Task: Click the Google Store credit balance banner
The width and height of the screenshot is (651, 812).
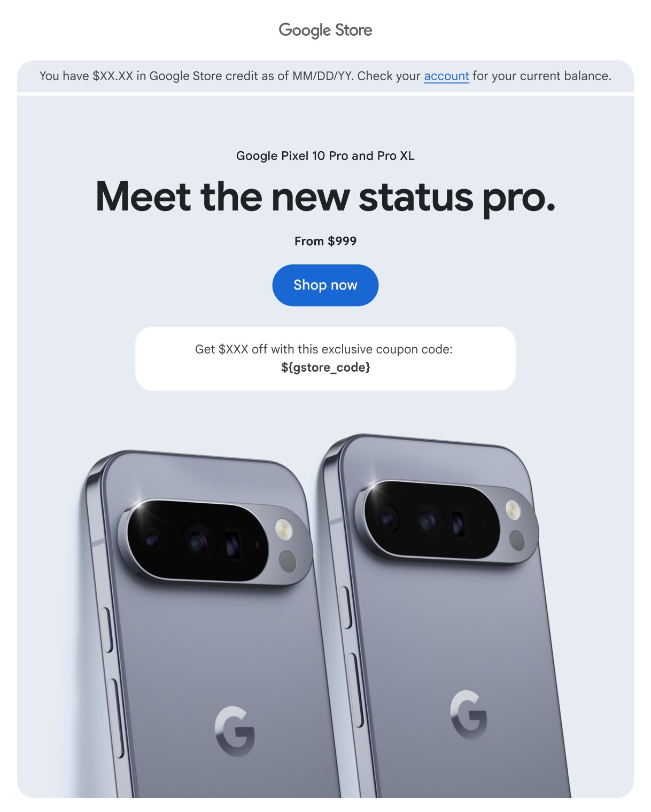Action: [x=325, y=76]
